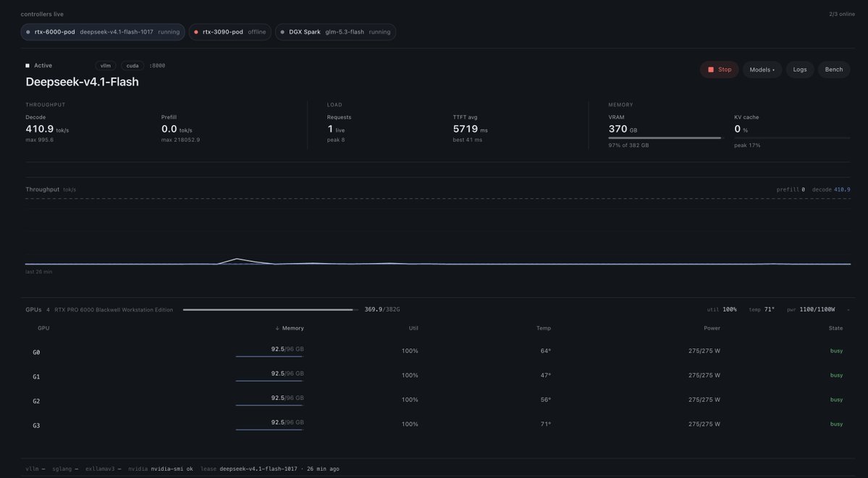Screen dimensions: 868x478
Task: Select the offline rtx-3090-pod controller chip
Action: click(x=229, y=32)
